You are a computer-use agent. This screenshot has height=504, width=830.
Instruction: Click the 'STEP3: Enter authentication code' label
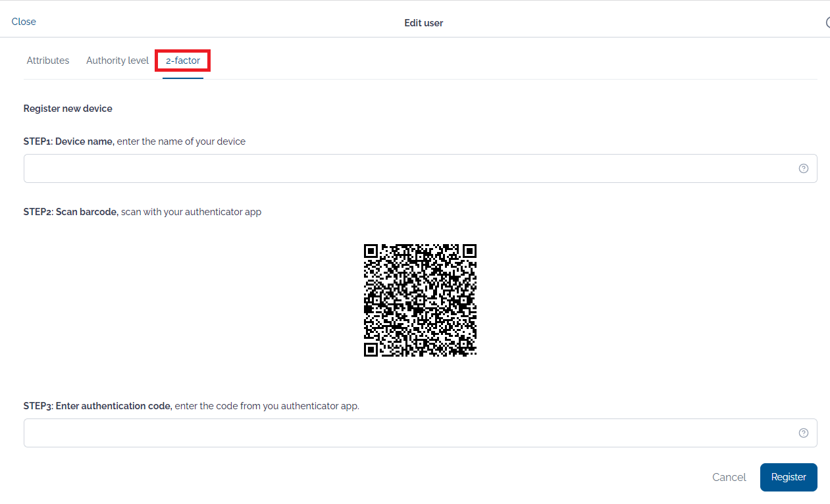97,406
